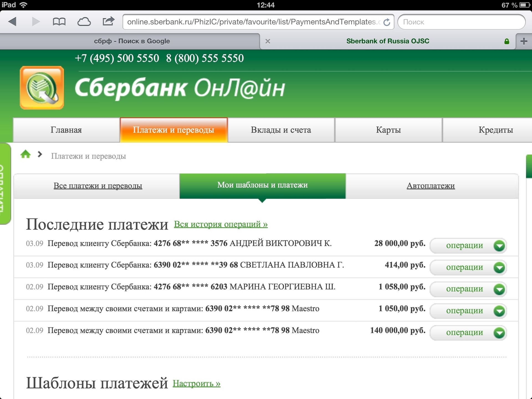Open iCloud tabs cloud icon
Screen dimensions: 532x399
pos(84,22)
